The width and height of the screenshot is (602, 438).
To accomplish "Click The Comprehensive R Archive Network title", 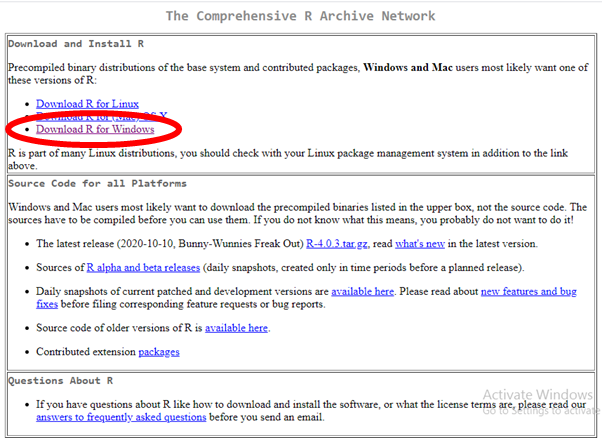I will 301,16.
